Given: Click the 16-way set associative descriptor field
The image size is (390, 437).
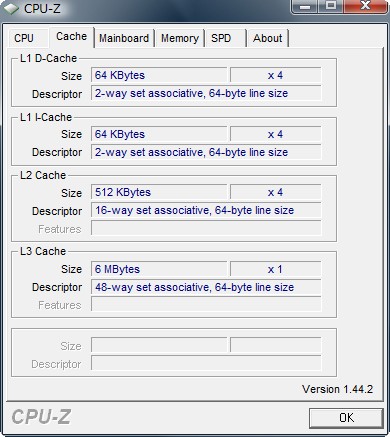Looking at the screenshot, I should [x=206, y=210].
